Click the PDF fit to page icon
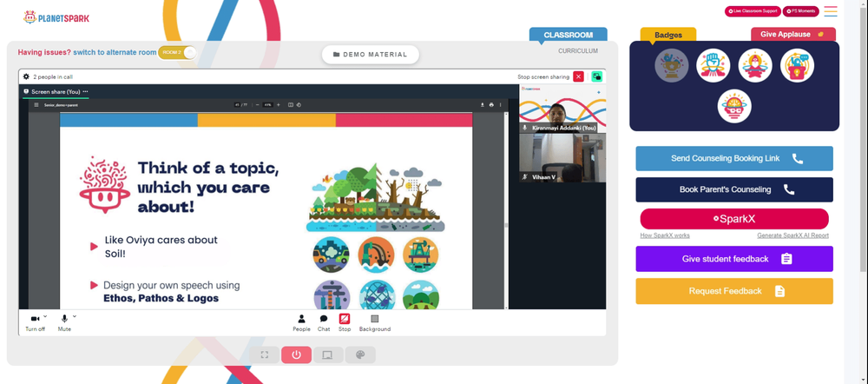 (x=291, y=105)
